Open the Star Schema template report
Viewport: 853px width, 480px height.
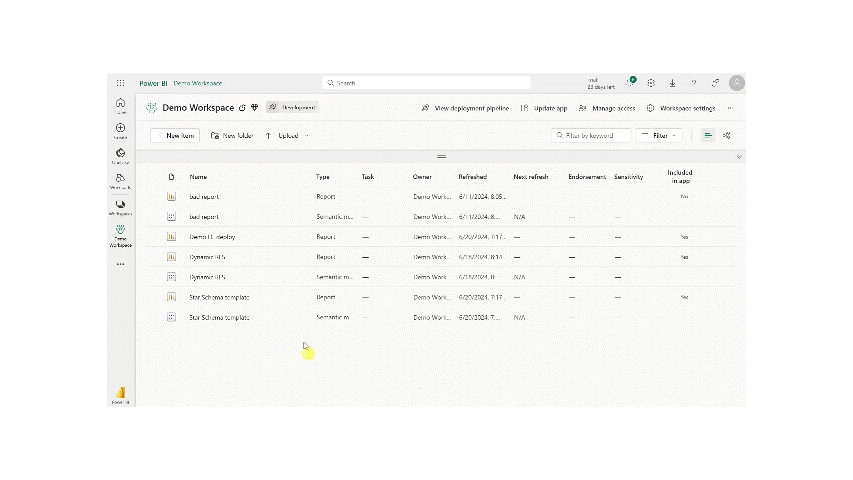[219, 297]
